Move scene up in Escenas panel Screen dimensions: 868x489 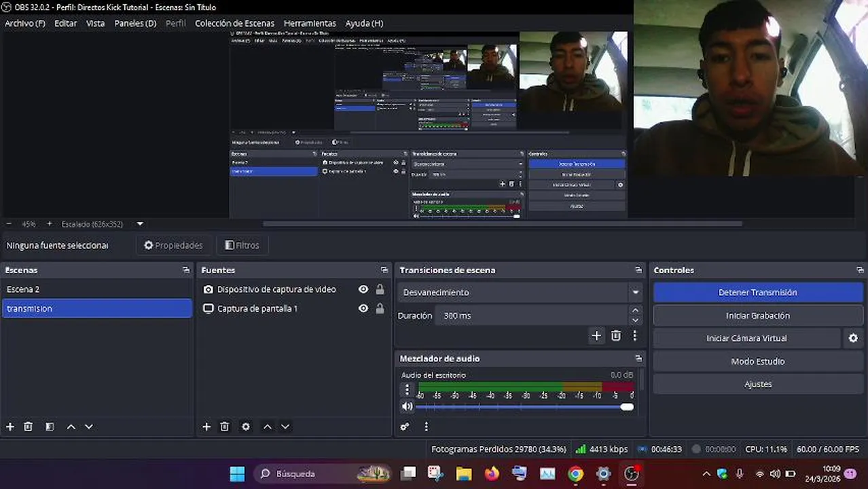pyautogui.click(x=71, y=427)
